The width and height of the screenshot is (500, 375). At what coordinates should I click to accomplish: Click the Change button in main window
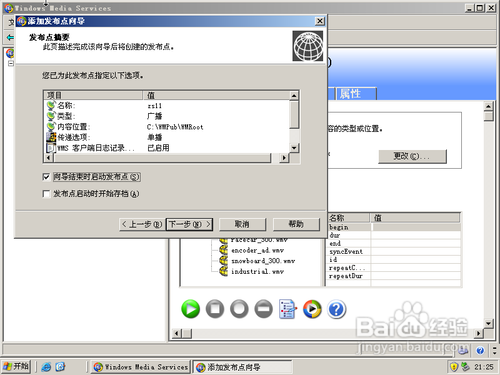click(412, 156)
